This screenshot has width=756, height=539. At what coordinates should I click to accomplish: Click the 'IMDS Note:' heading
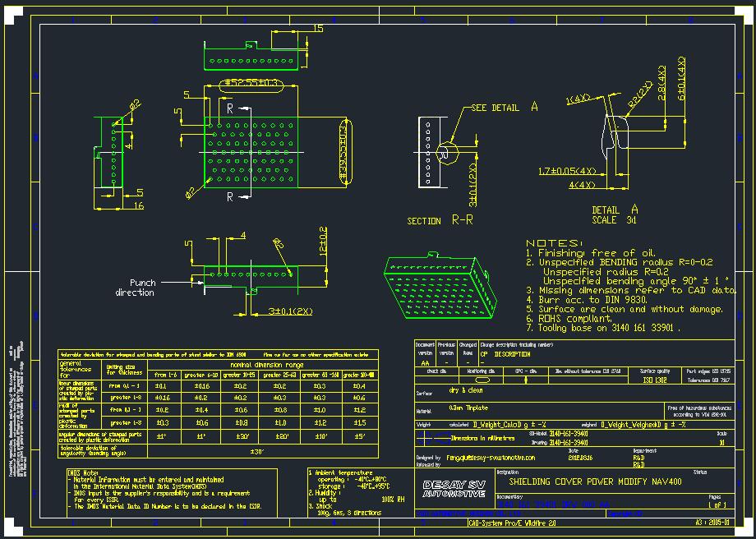(x=85, y=473)
